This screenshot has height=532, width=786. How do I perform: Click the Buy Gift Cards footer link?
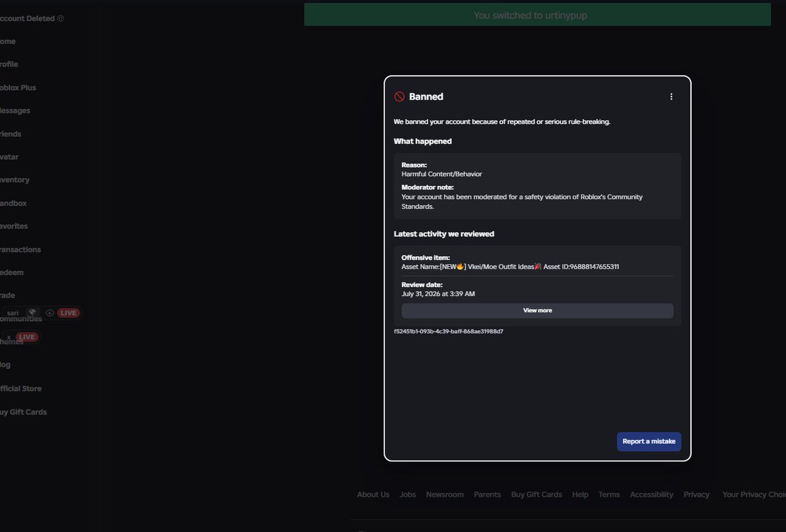536,495
